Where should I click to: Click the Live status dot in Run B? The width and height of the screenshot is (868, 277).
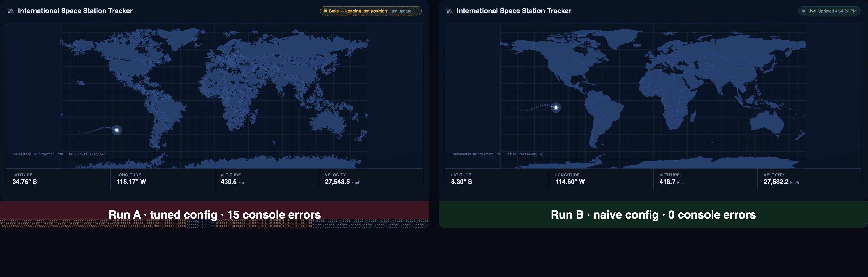coord(804,11)
